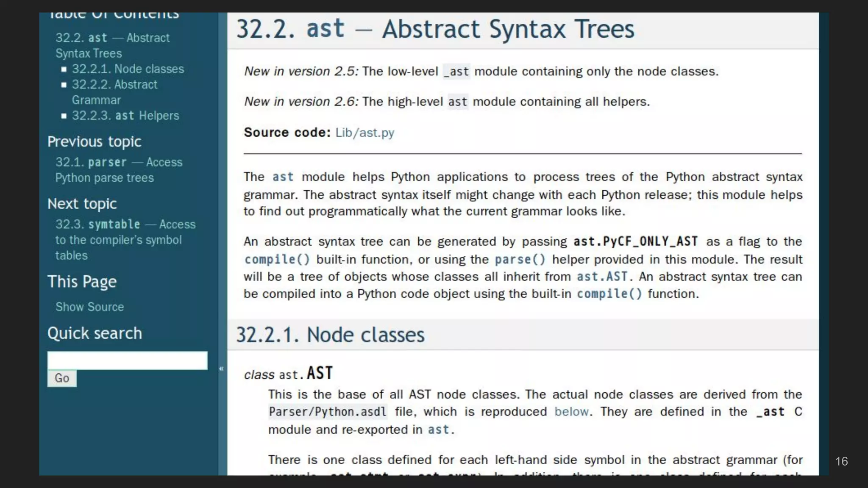Click the ast link after 're-exported in'
The width and height of the screenshot is (868, 488).
(x=438, y=430)
